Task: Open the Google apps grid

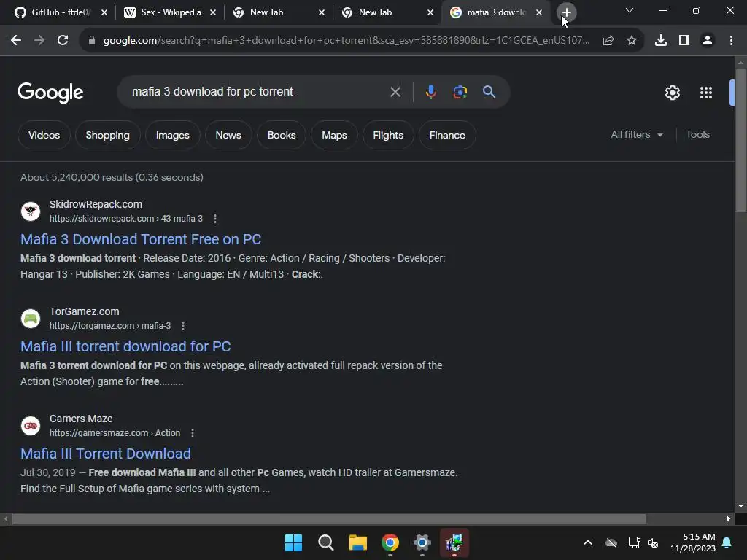Action: click(706, 93)
